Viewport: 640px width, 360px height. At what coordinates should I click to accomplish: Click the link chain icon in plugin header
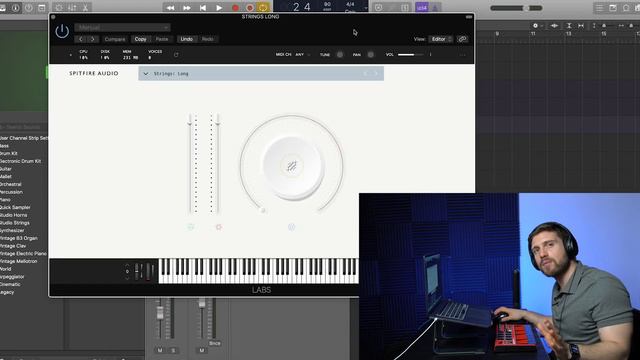click(462, 39)
